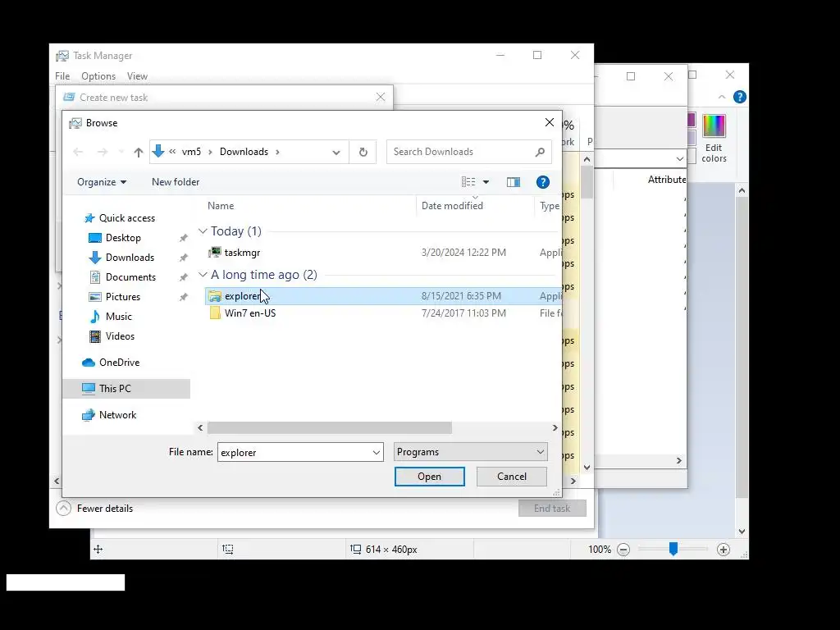
Task: Open the Task Manager File menu
Action: 62,76
